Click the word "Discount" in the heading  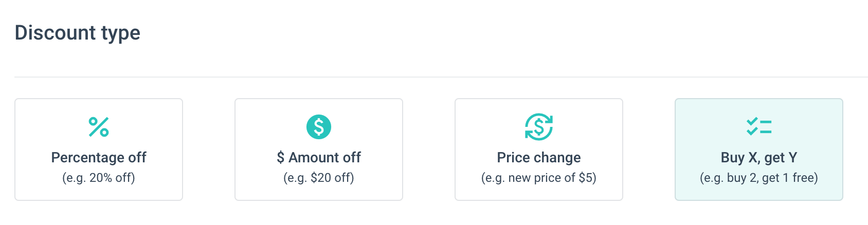point(56,33)
